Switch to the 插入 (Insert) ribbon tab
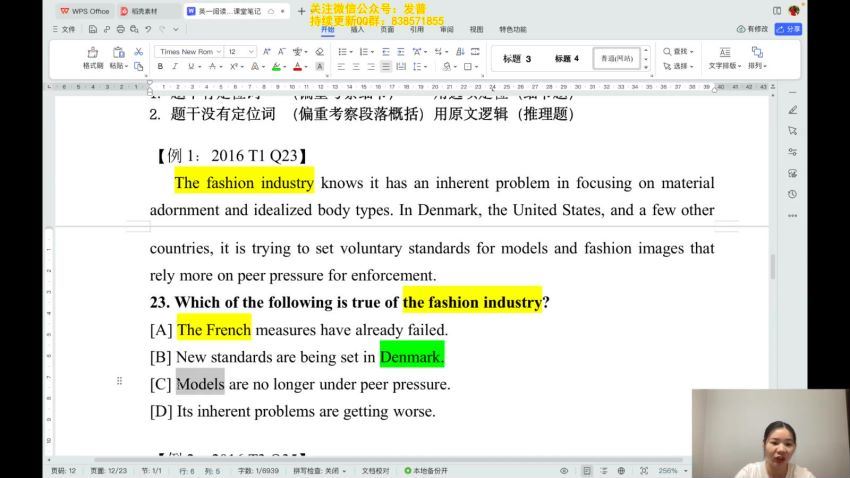 point(357,30)
